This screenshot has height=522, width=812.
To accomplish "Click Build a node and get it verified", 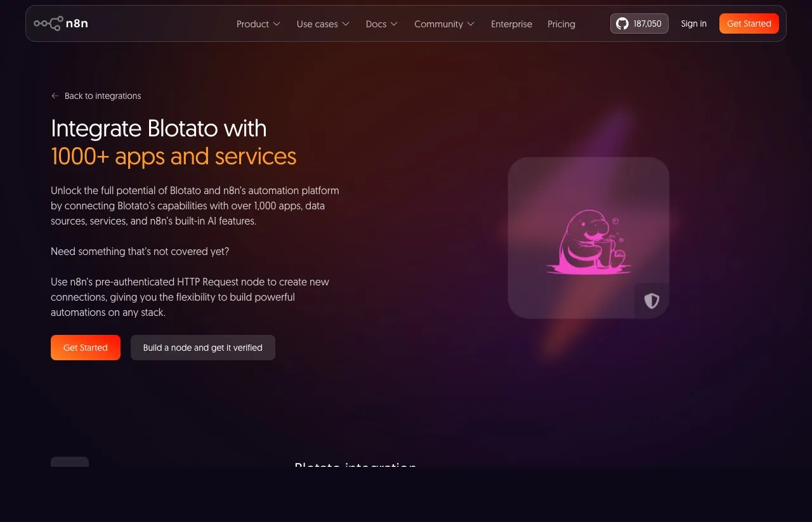I will (x=203, y=348).
